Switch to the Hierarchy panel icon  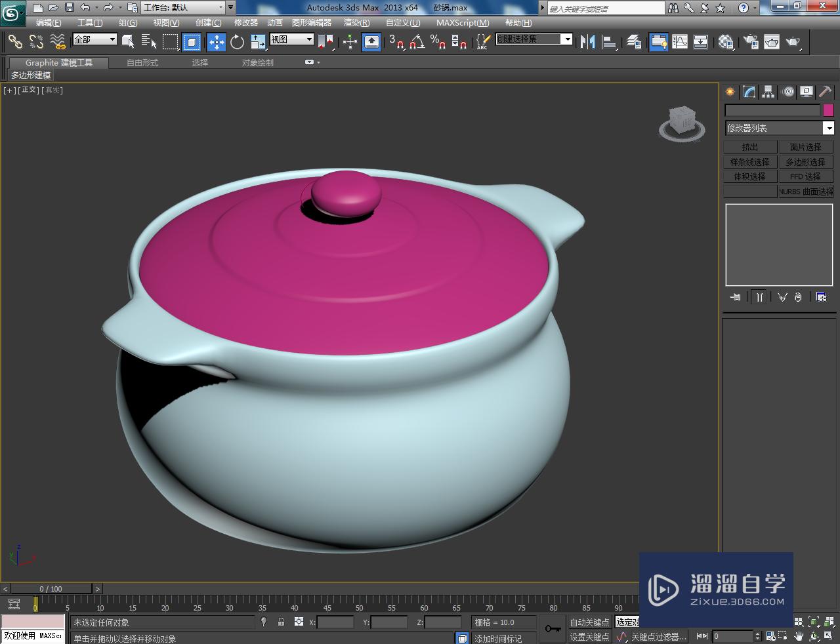768,92
